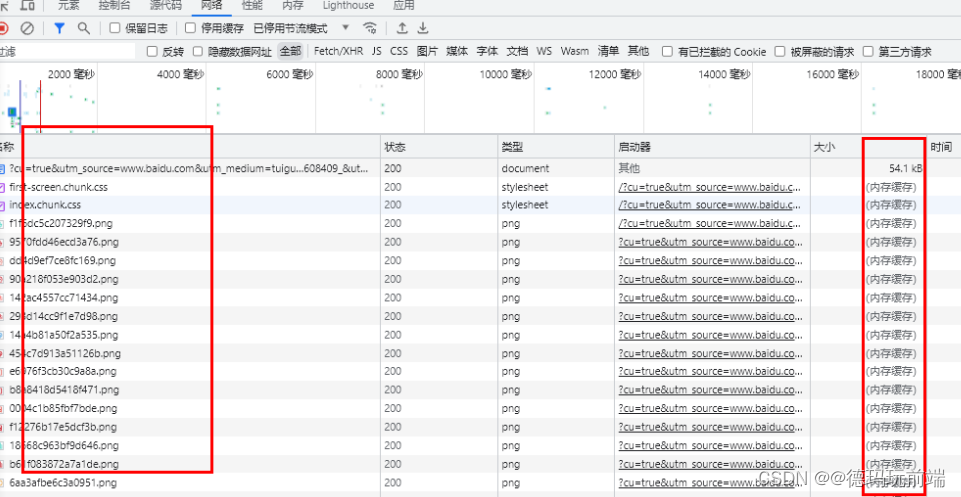Tick the 被屏蔽的请求 checkbox
Screen dimensions: 961x497
pyautogui.click(x=780, y=51)
